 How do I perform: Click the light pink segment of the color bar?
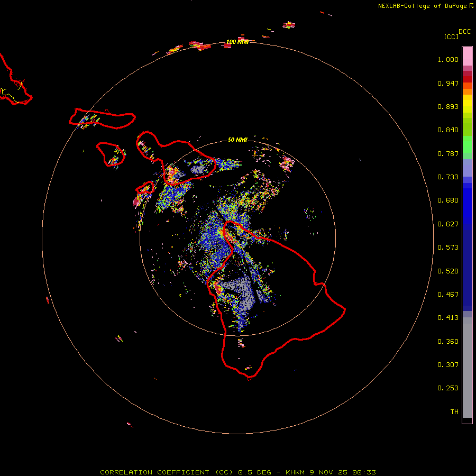467,56
